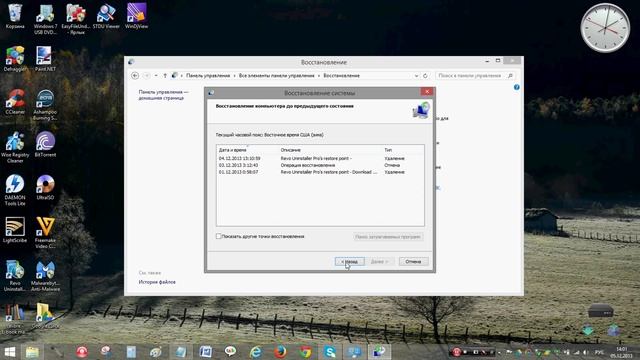Open Google Chrome from the taskbar
This screenshot has width=640, height=360.
coord(305,352)
